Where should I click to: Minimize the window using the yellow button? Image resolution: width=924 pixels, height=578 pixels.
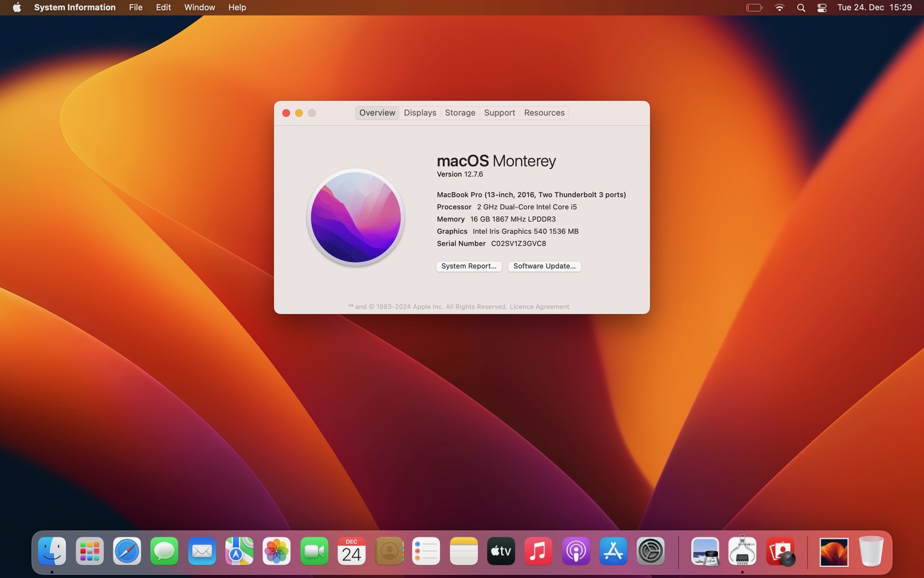(299, 113)
